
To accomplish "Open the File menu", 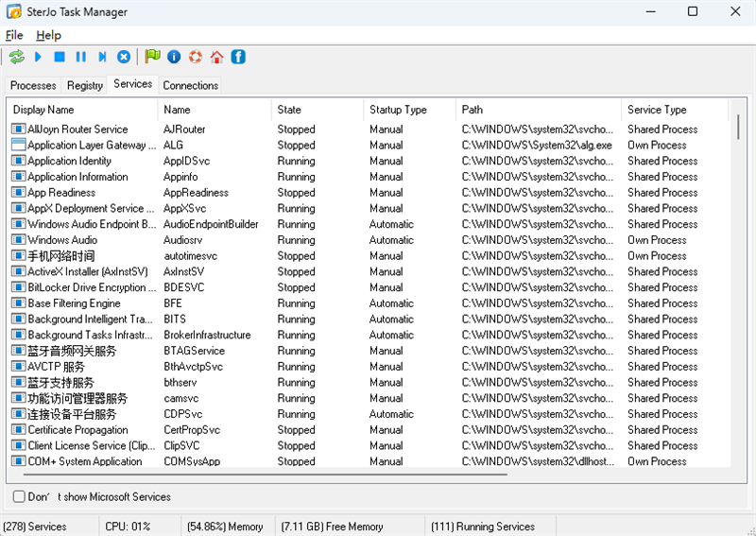I will 14,35.
